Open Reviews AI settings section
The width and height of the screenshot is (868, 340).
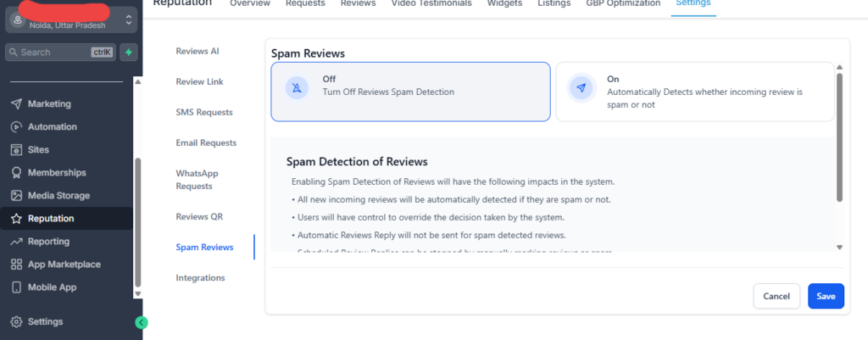click(x=198, y=51)
